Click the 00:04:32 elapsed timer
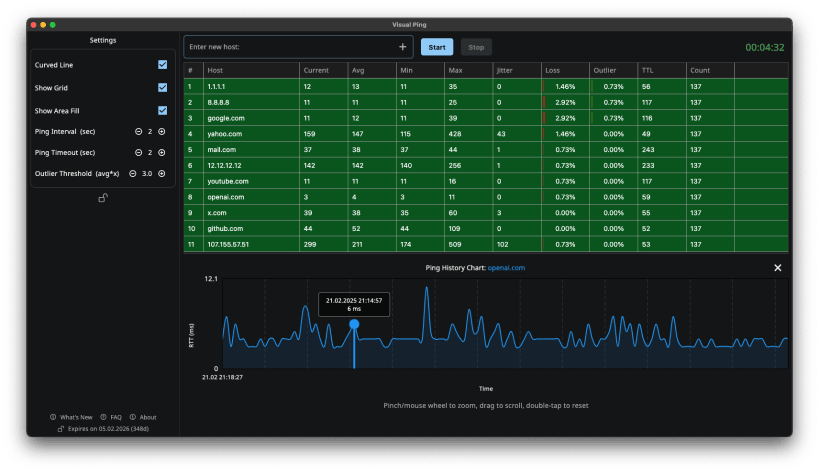 pos(765,48)
